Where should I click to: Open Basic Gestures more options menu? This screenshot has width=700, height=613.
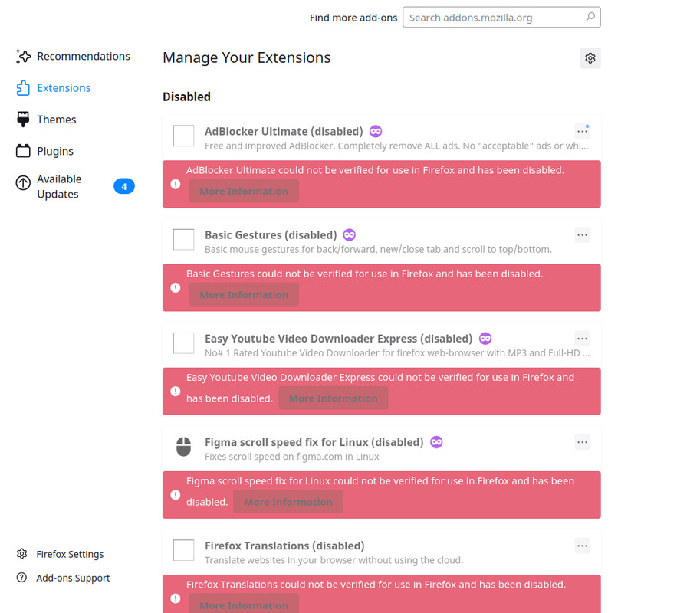(x=582, y=235)
